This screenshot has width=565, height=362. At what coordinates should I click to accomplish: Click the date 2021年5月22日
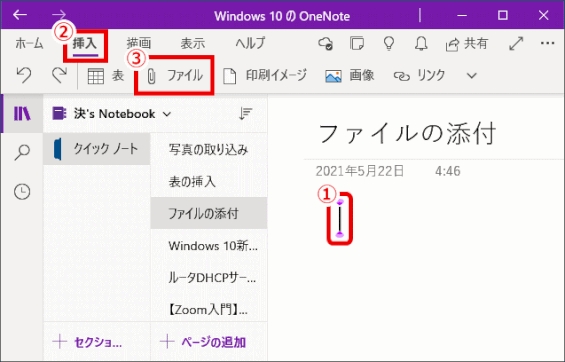(x=360, y=171)
